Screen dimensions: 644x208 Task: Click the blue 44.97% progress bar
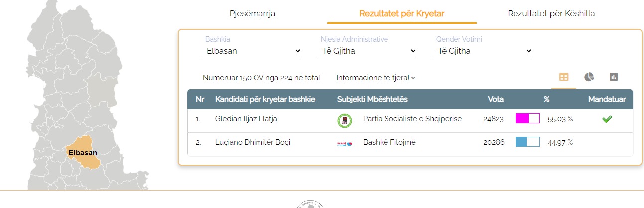[x=527, y=142]
